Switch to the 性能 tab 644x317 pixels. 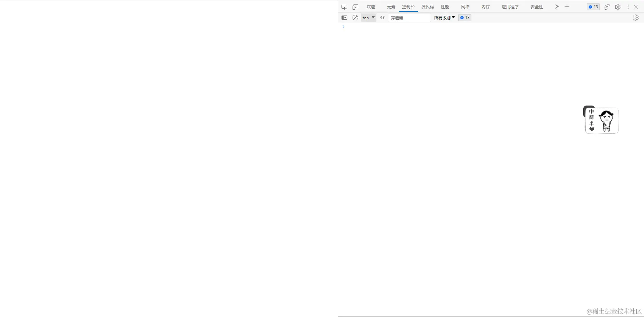click(445, 7)
